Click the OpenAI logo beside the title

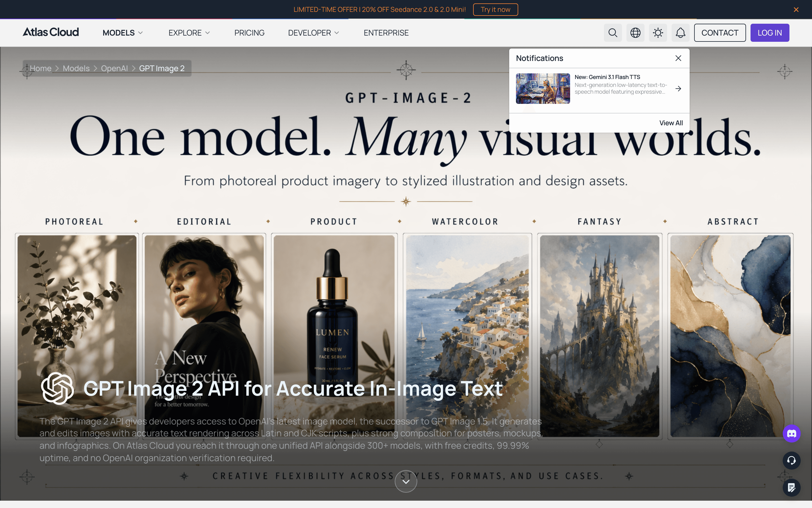click(58, 388)
